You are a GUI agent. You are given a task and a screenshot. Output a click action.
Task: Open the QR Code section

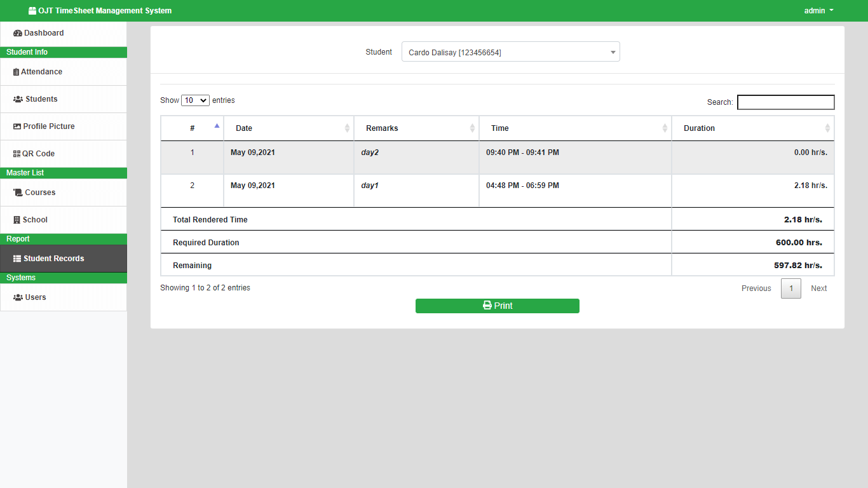16,153
